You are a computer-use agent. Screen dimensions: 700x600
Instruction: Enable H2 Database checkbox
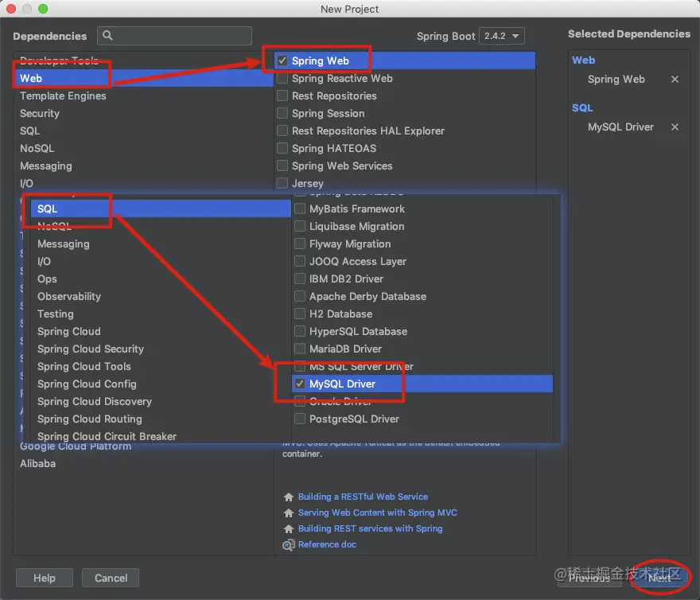(x=300, y=314)
